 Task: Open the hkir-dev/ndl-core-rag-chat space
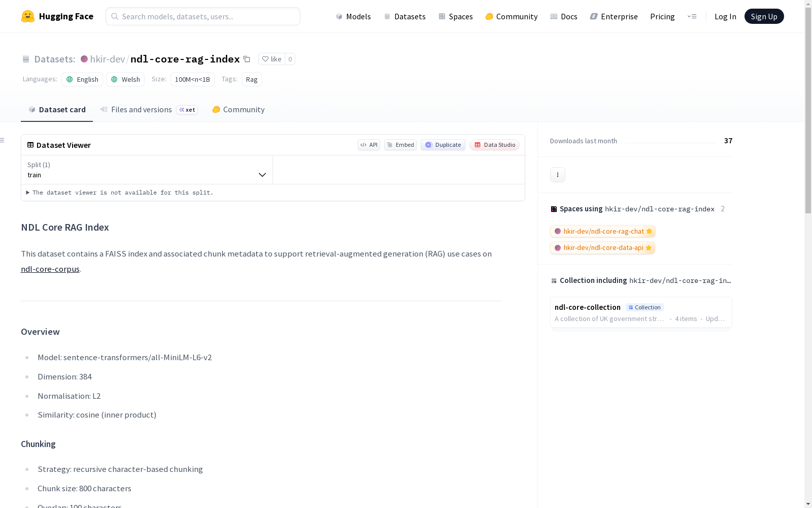click(x=603, y=231)
